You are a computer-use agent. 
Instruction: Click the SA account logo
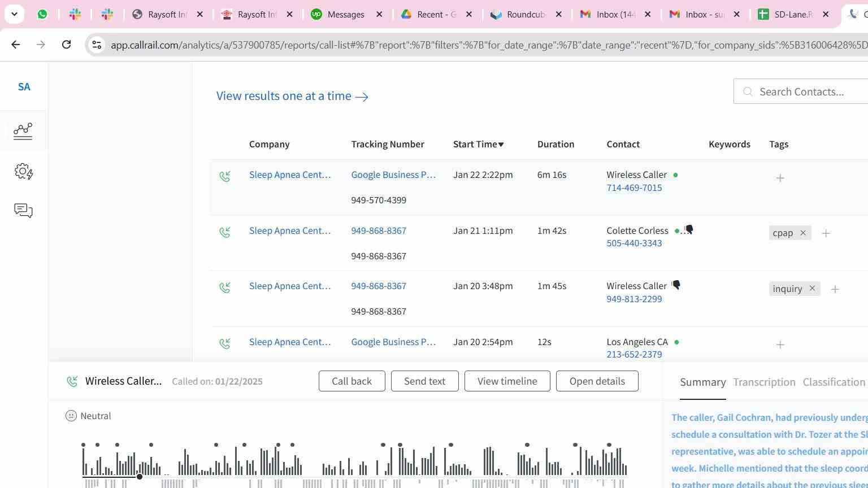[x=24, y=87]
